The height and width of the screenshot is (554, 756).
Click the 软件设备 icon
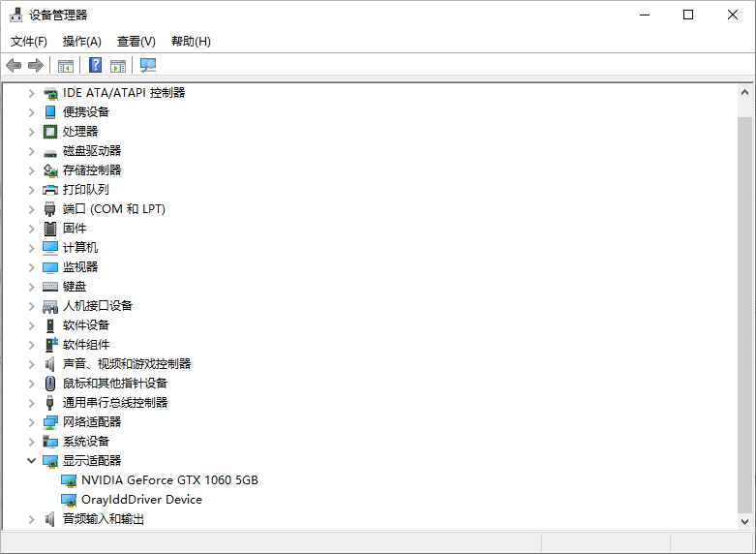50,325
